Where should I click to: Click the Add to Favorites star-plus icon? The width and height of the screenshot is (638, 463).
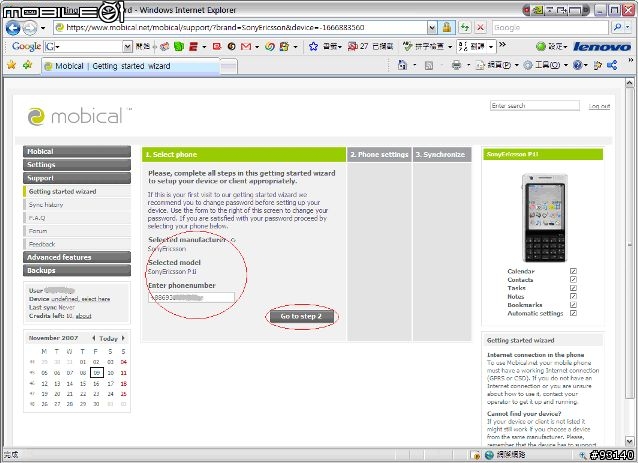(28, 65)
